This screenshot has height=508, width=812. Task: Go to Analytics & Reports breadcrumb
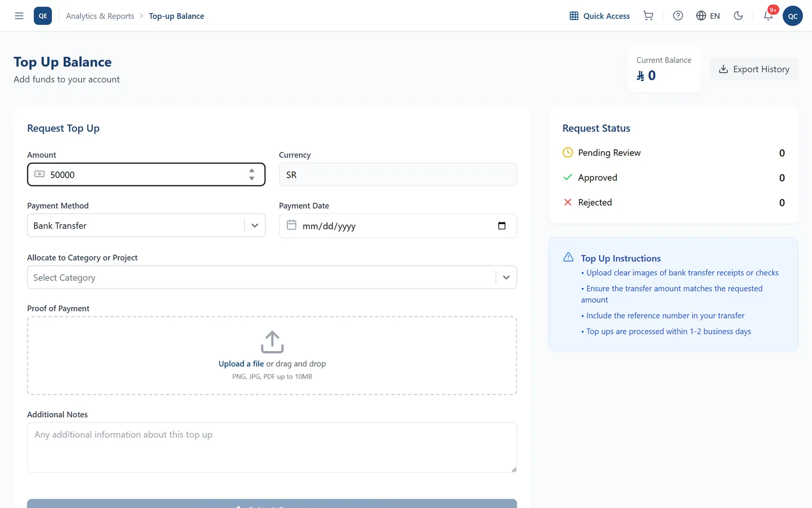point(100,16)
